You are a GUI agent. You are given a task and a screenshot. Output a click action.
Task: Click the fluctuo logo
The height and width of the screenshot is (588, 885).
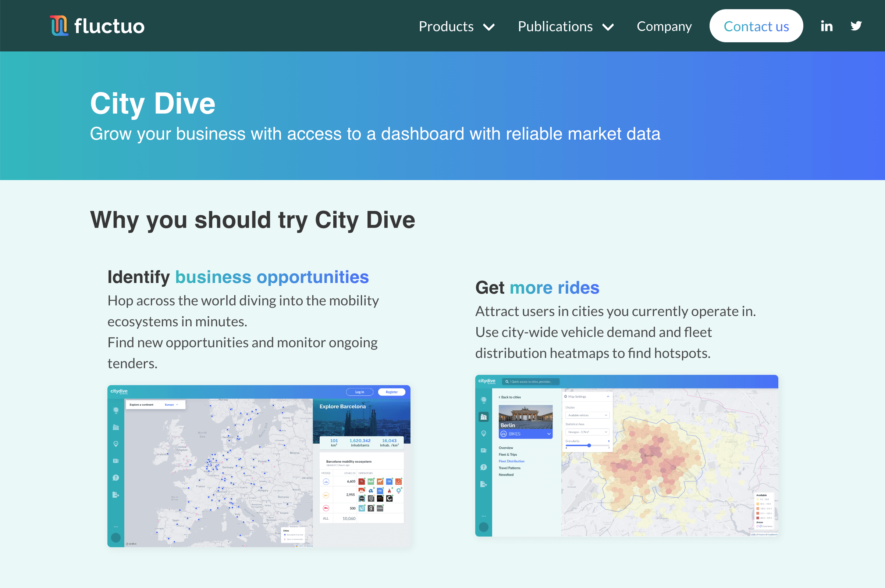[x=97, y=26]
